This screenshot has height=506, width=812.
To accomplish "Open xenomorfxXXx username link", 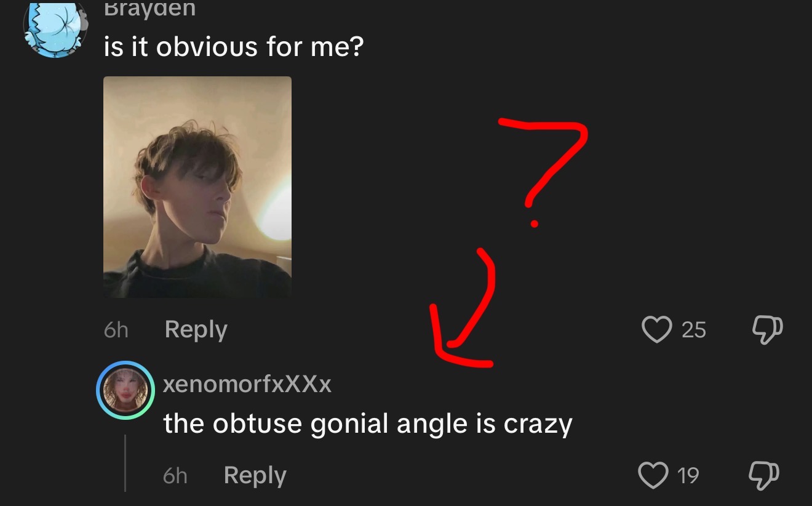I will pos(247,384).
